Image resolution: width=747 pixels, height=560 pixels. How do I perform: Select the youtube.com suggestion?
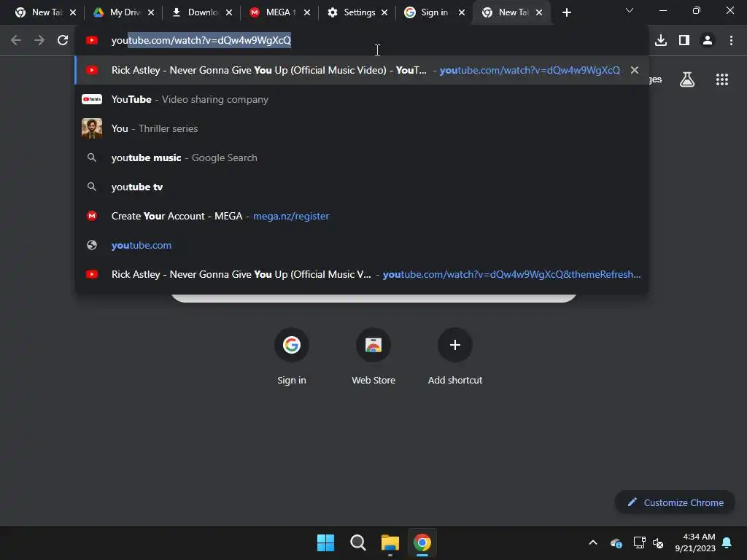(361, 245)
